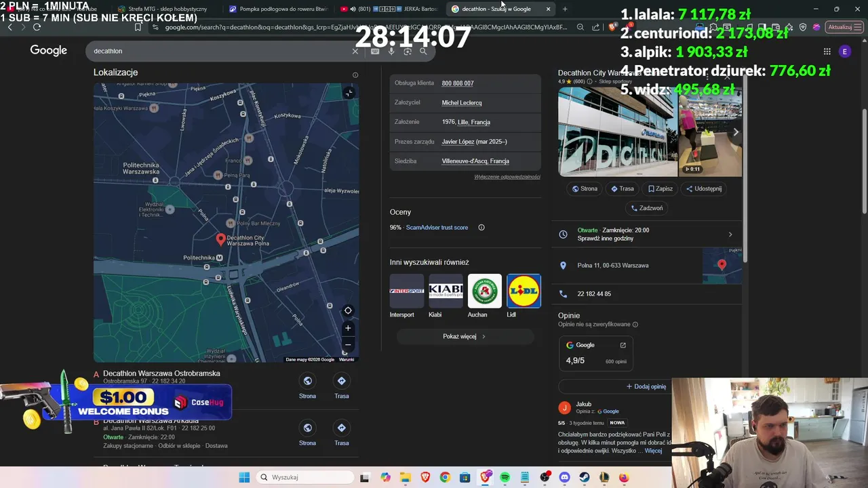The image size is (868, 488).
Task: Open the Lille, Francja link
Action: (x=474, y=122)
